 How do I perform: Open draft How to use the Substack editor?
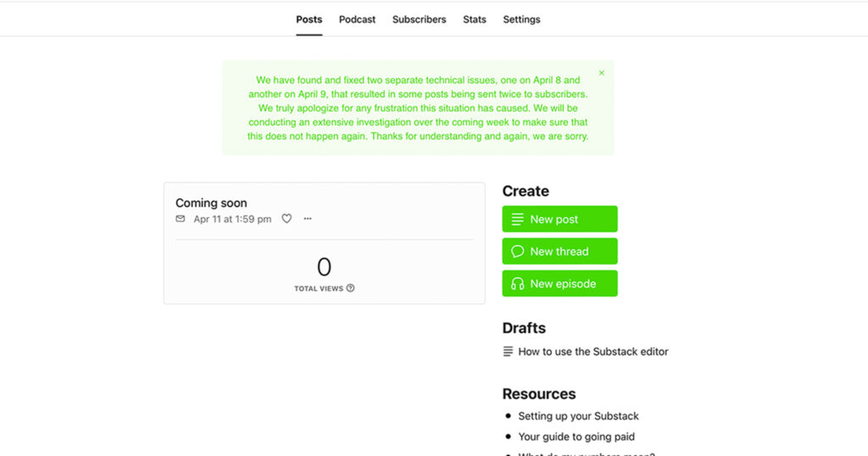593,352
